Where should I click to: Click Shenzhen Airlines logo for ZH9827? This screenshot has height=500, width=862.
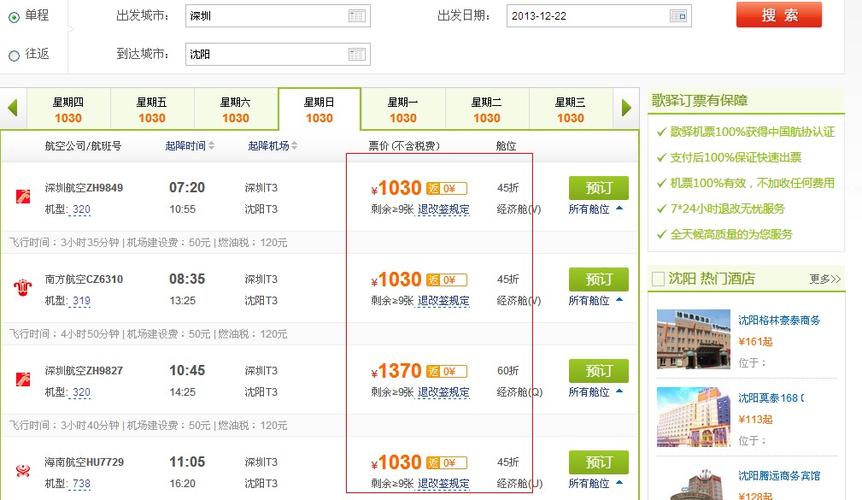(23, 379)
